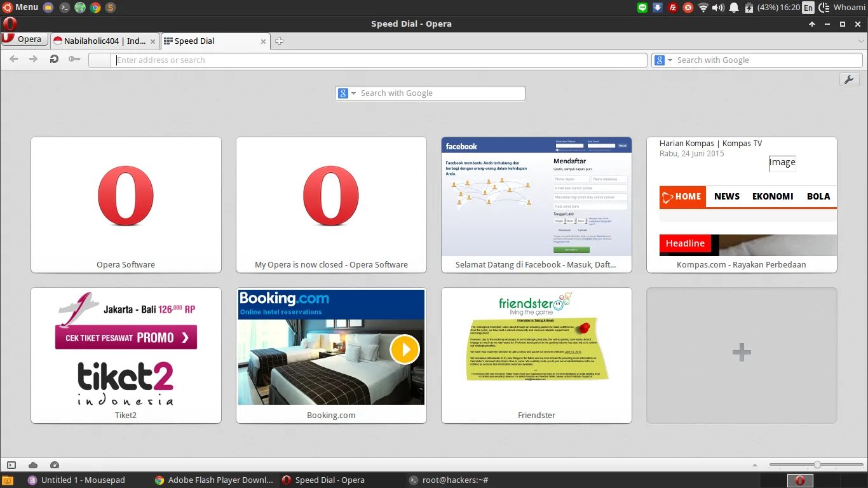Expand the toolbar Google search engine dropdown
868x488 pixels.
coord(663,60)
